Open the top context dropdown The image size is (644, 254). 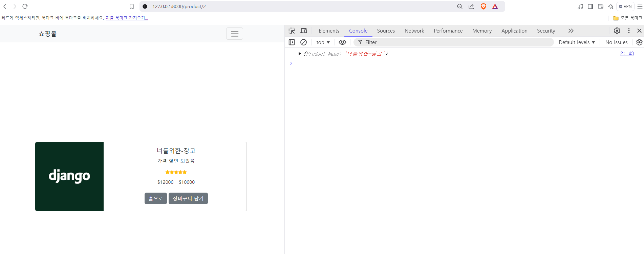click(x=323, y=42)
